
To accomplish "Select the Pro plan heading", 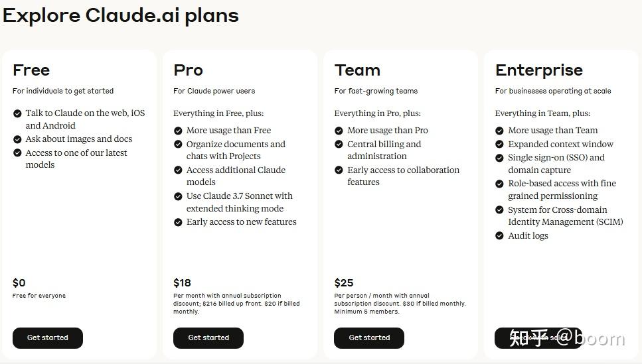I will [x=188, y=70].
